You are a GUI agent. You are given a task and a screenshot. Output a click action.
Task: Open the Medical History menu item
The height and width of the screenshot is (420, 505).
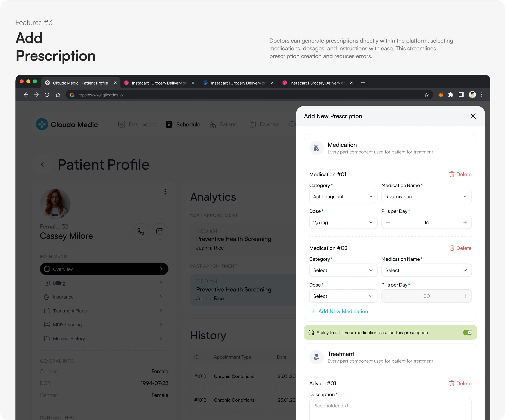click(104, 338)
